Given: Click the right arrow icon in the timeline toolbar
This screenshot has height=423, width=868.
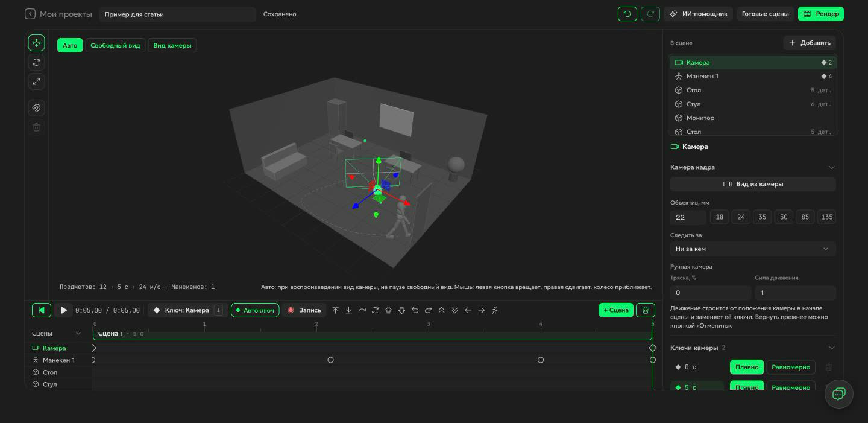Looking at the screenshot, I should coord(481,310).
